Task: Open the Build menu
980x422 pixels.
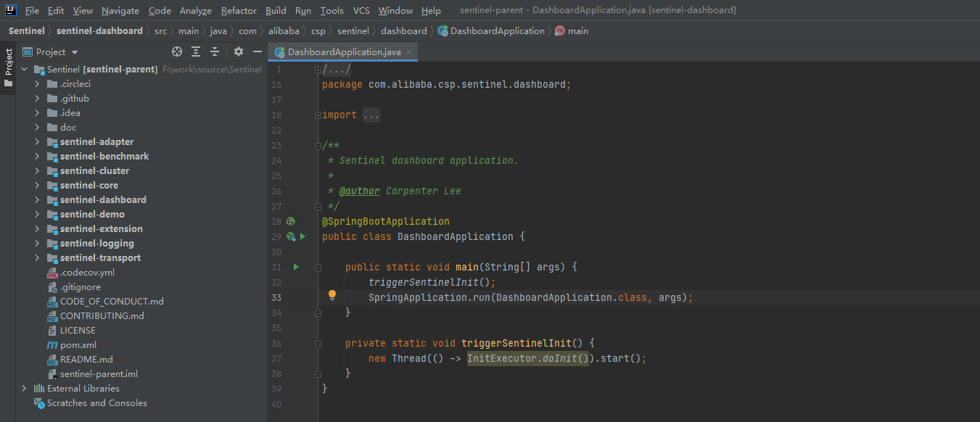Action: coord(276,11)
